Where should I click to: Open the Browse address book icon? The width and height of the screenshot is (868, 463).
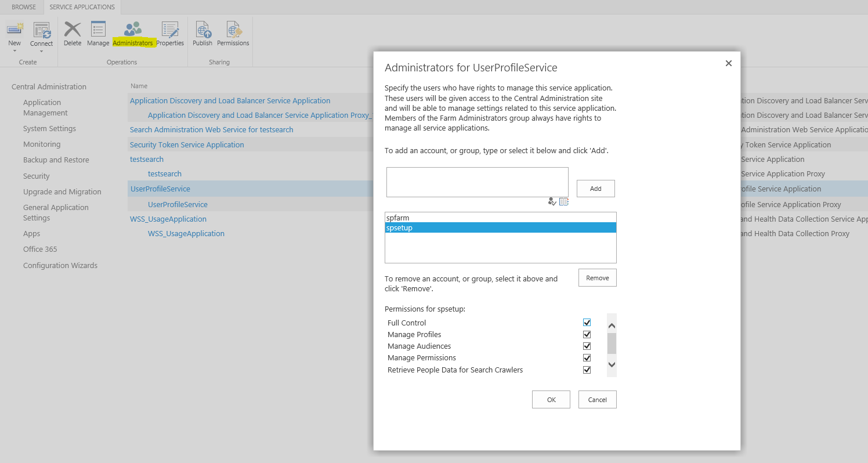563,201
